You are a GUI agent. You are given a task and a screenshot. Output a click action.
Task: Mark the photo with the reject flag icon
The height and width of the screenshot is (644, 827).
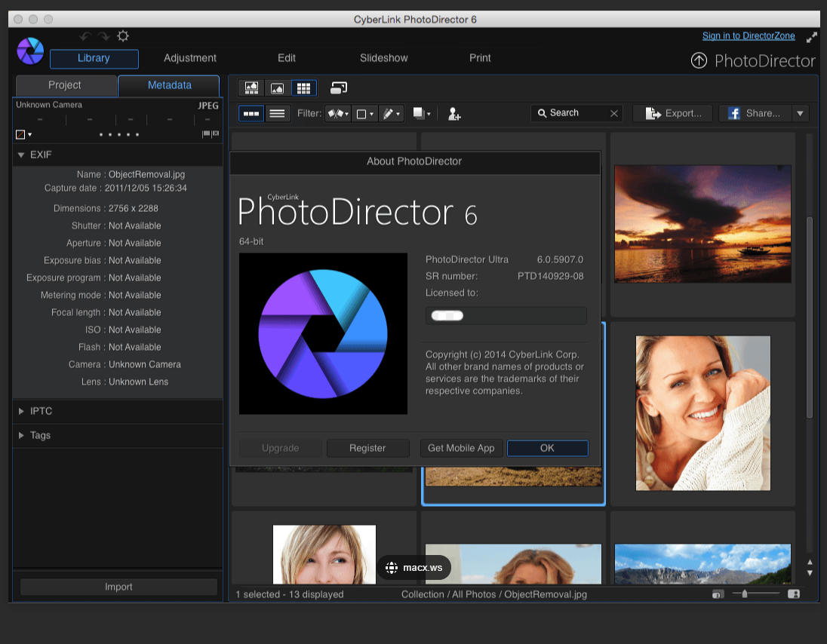[215, 134]
